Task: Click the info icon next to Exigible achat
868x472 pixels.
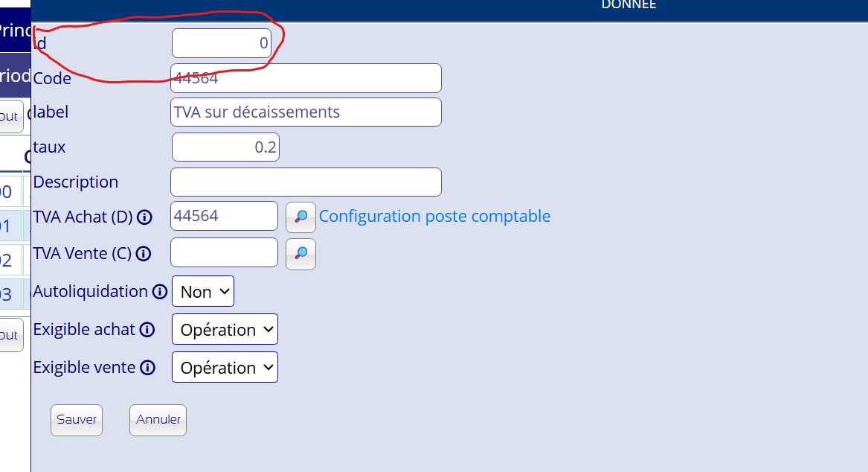Action: tap(147, 330)
